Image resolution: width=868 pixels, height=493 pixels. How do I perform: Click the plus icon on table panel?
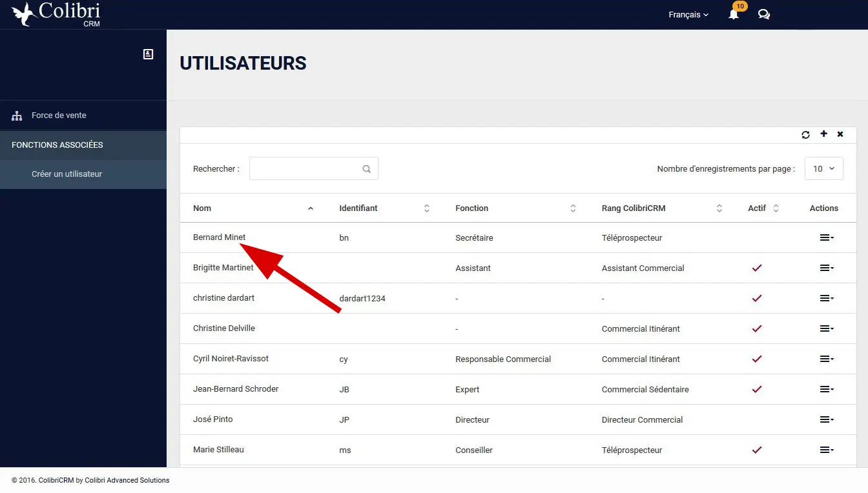823,134
